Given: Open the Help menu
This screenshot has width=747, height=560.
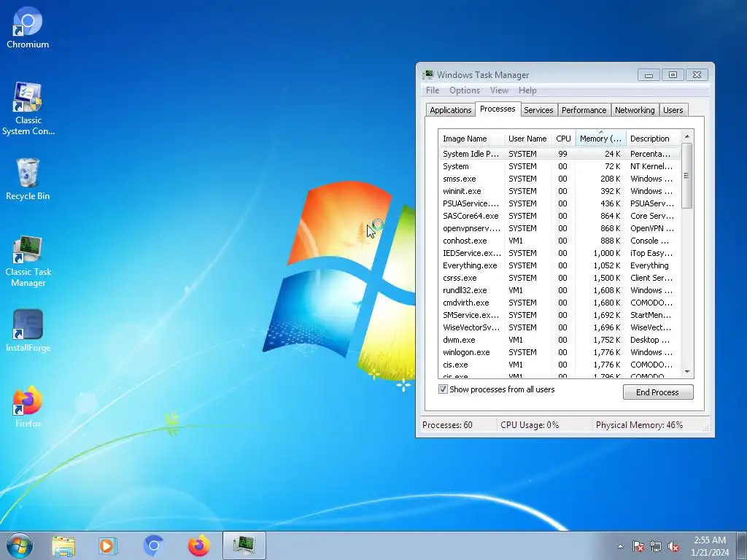Looking at the screenshot, I should pos(527,90).
